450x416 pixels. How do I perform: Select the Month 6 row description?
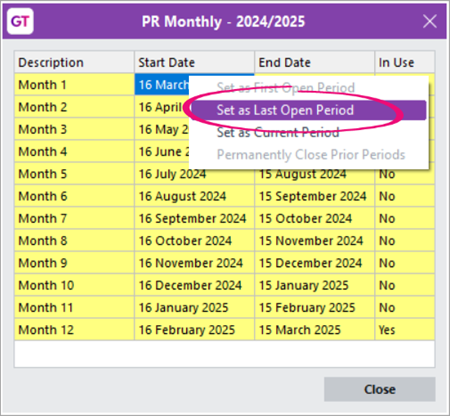74,196
